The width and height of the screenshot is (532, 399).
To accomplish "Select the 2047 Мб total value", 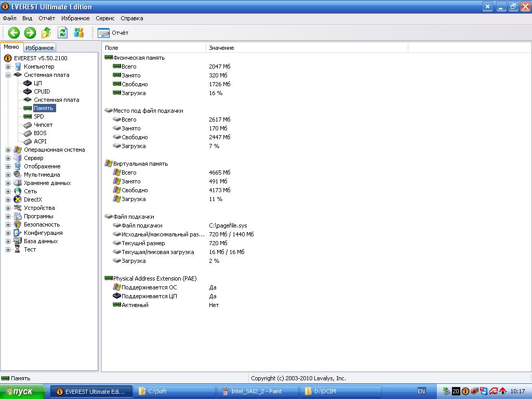I will (220, 67).
